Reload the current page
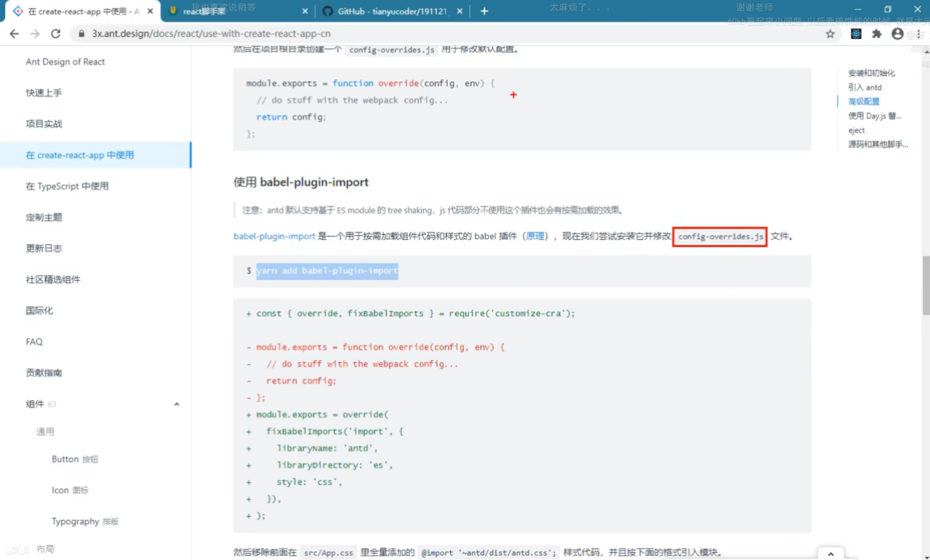This screenshot has width=930, height=560. 56,34
